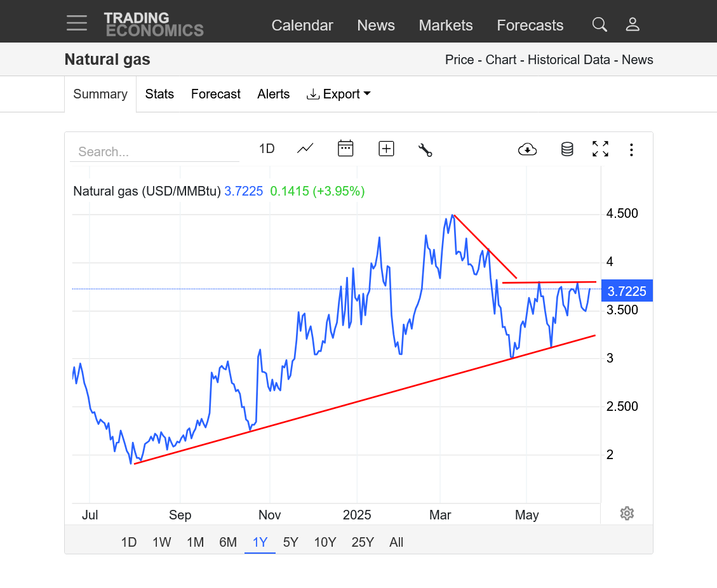Open chart settings gear icon
This screenshot has height=588, width=717.
pyautogui.click(x=627, y=514)
